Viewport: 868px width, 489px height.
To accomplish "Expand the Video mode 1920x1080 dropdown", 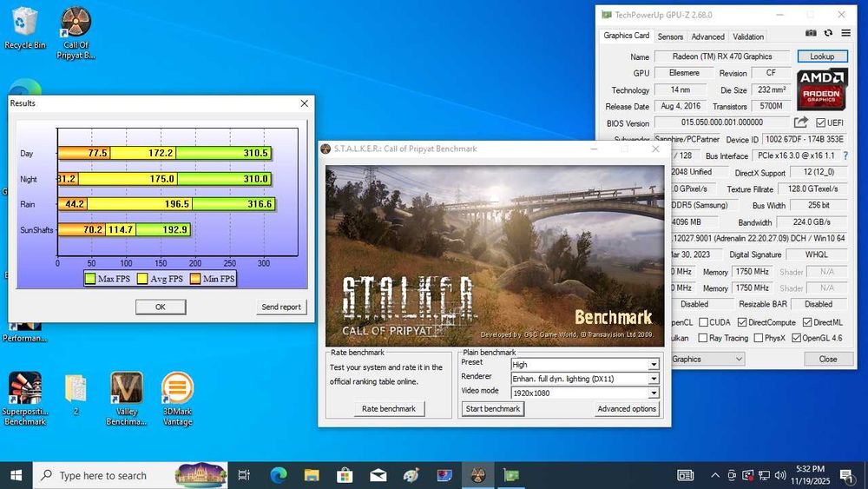I will [x=654, y=393].
